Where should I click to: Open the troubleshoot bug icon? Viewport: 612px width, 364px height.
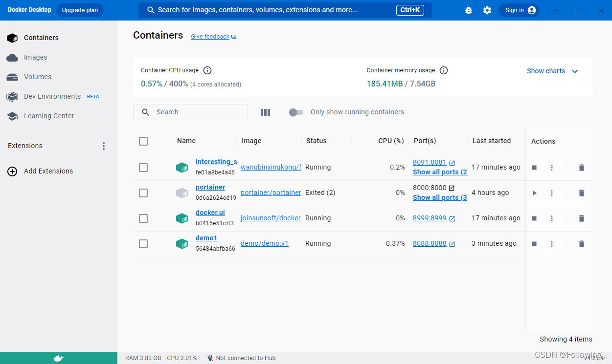pos(469,10)
